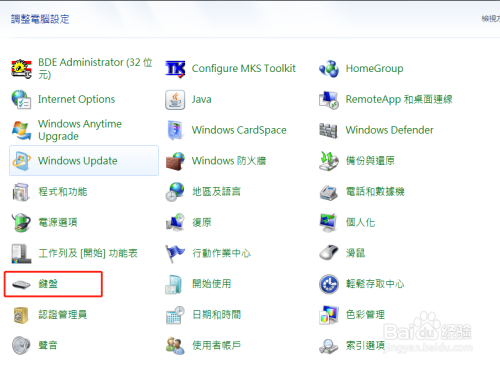Open the 開始使用 text link
This screenshot has width=500, height=365.
coord(211,284)
